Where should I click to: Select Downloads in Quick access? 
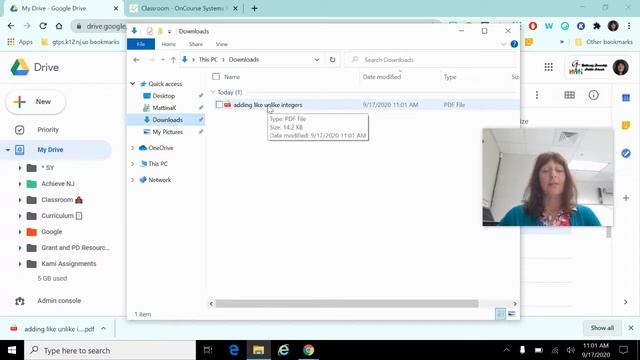[167, 120]
